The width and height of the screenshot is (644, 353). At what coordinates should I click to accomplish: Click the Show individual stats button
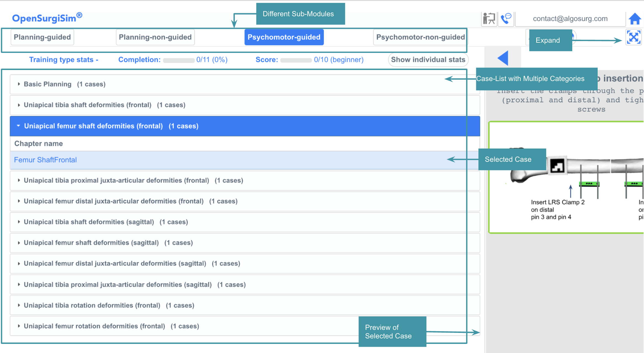pyautogui.click(x=428, y=60)
